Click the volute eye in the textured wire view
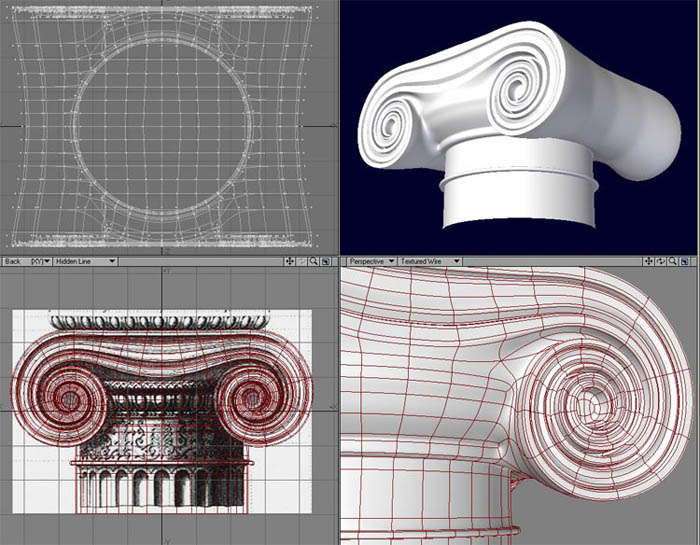700x545 pixels. (590, 404)
